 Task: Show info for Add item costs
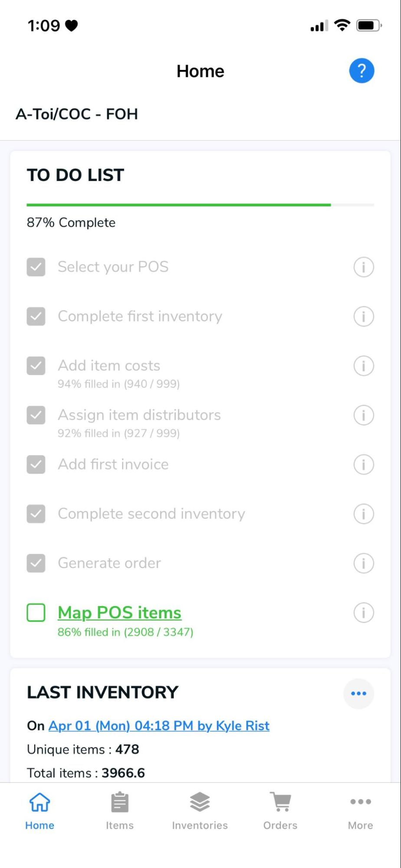pos(363,366)
